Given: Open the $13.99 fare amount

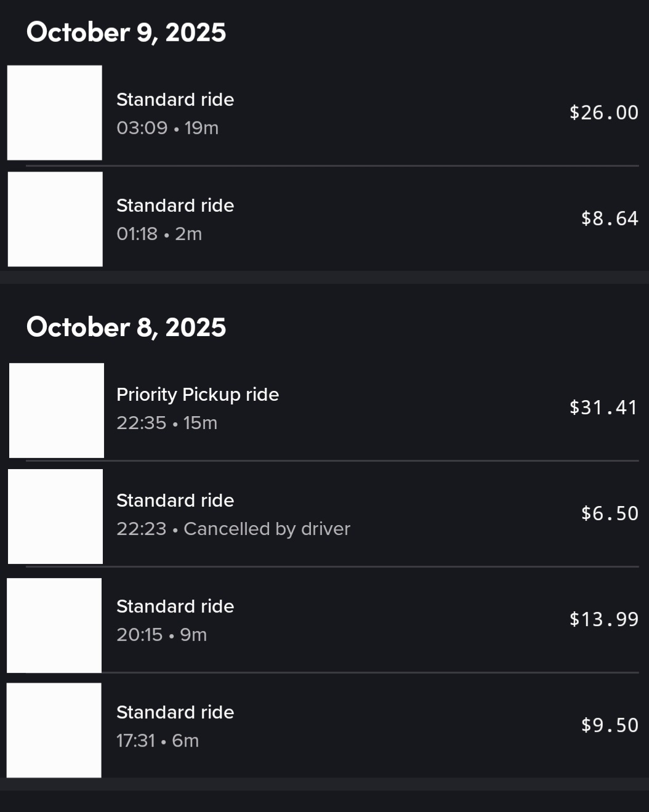Looking at the screenshot, I should point(603,619).
